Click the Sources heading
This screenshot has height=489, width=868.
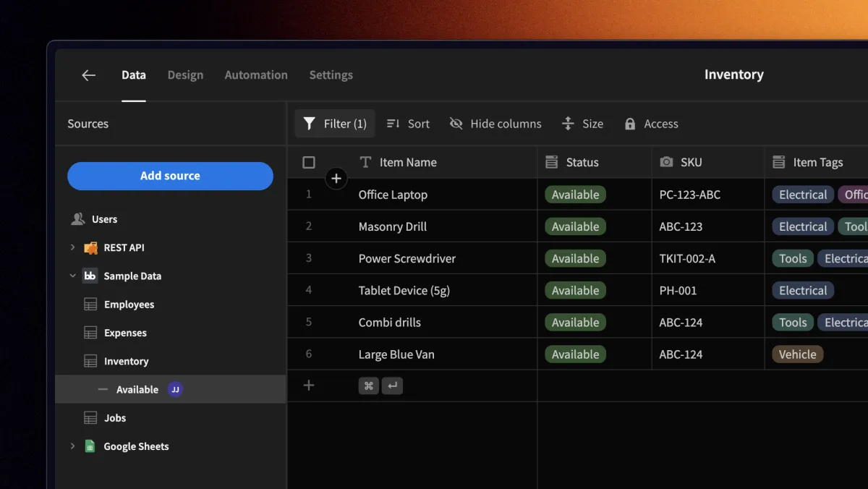(88, 124)
